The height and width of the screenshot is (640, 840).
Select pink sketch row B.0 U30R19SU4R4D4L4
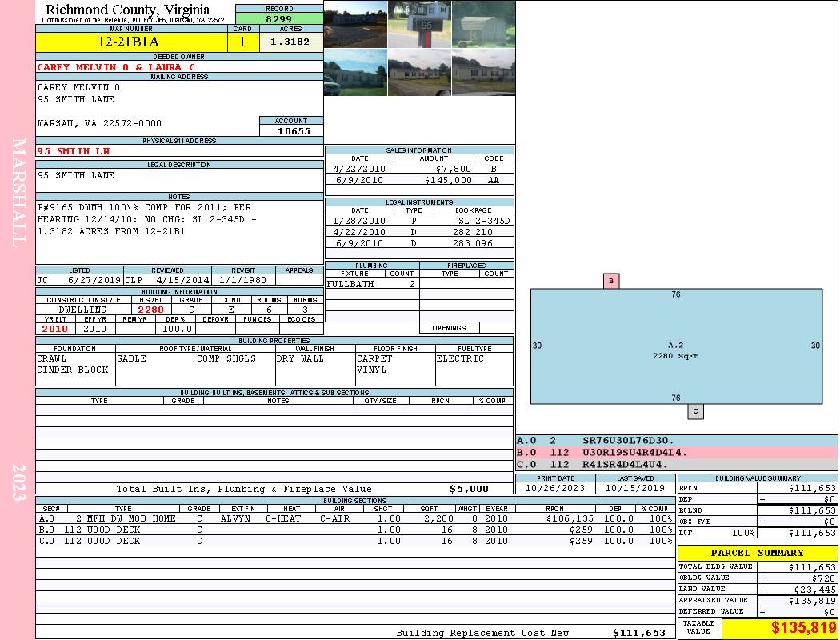676,453
